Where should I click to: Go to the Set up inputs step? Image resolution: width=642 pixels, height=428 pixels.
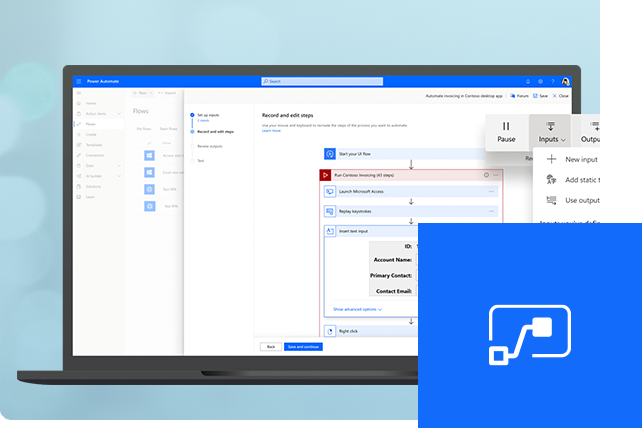click(x=208, y=115)
